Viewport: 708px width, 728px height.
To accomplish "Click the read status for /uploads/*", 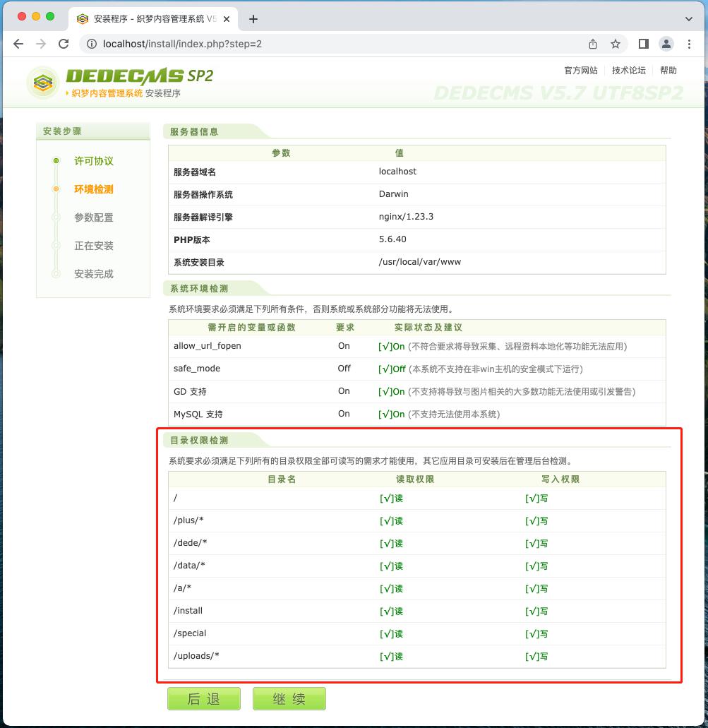I will [x=391, y=657].
